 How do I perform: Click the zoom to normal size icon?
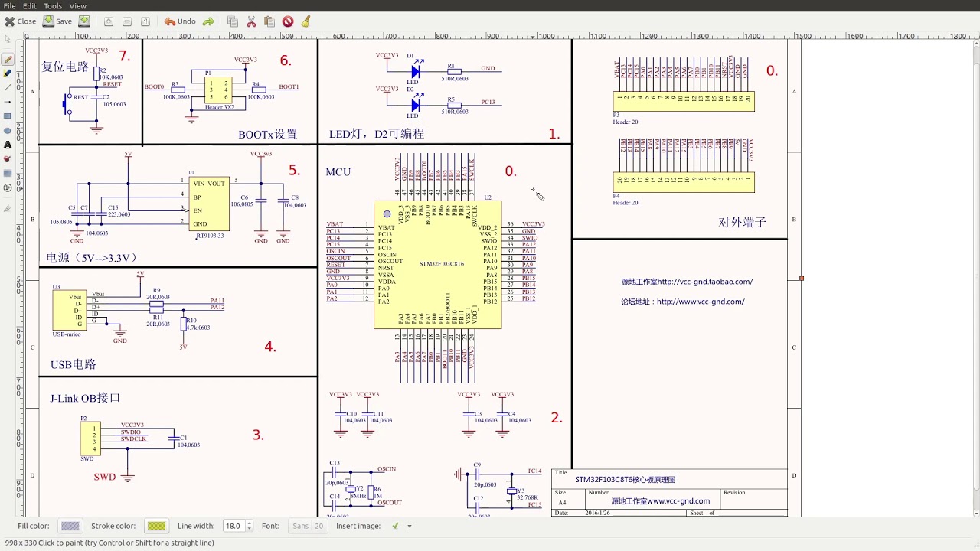(x=145, y=21)
